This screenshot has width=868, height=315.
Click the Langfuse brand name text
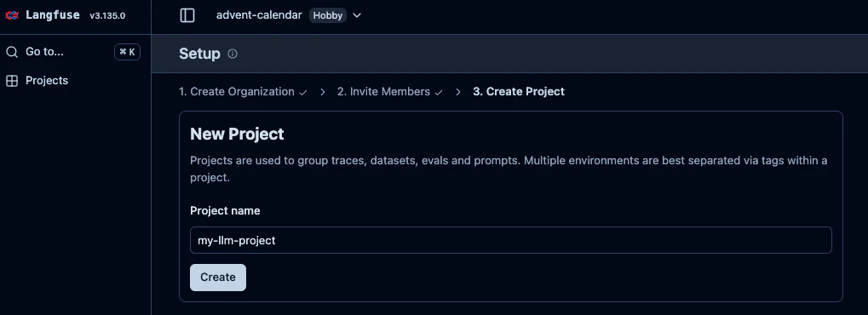coord(53,15)
